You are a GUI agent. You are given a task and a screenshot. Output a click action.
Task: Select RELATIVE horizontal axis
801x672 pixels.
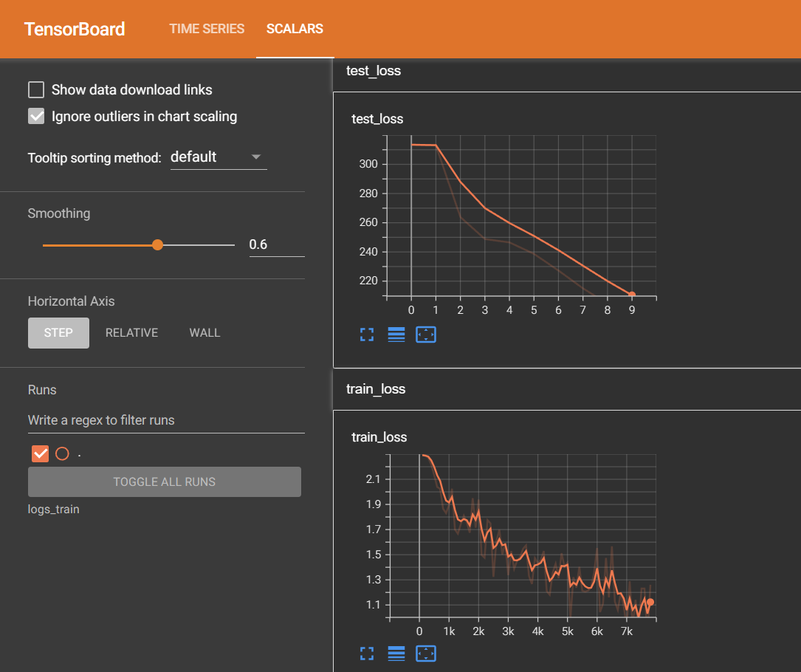coord(132,333)
